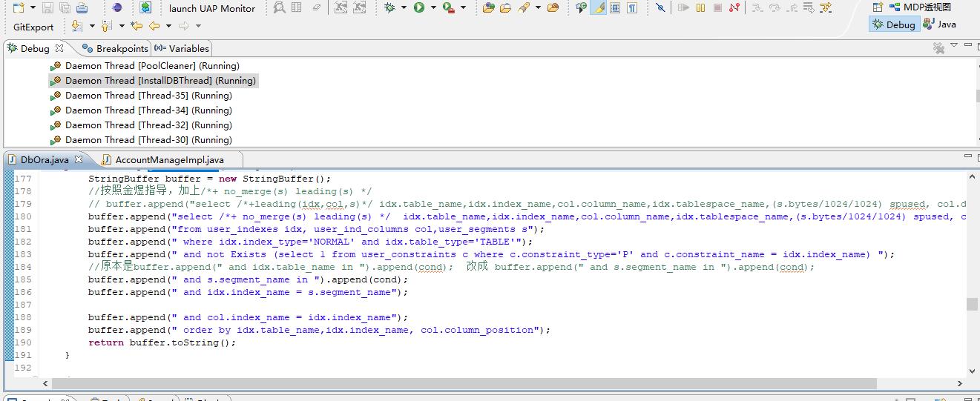
Task: Toggle Use Step Filters icon
Action: (x=825, y=8)
